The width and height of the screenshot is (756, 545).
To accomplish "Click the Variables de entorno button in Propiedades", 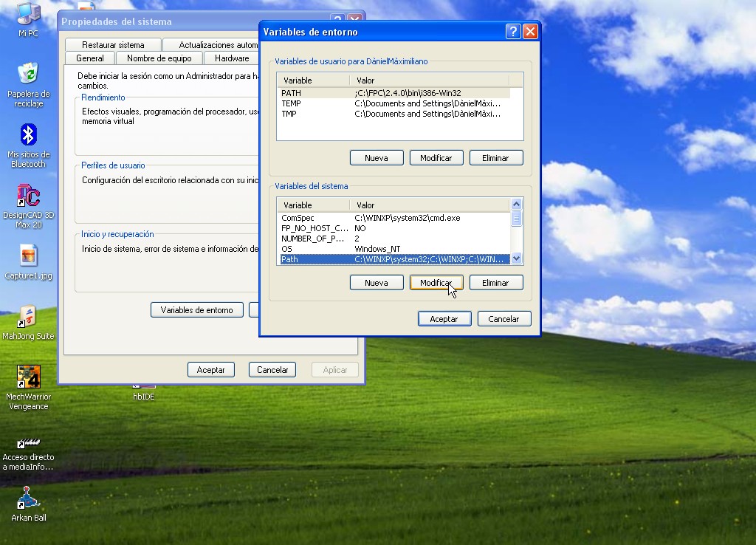I will 196,310.
